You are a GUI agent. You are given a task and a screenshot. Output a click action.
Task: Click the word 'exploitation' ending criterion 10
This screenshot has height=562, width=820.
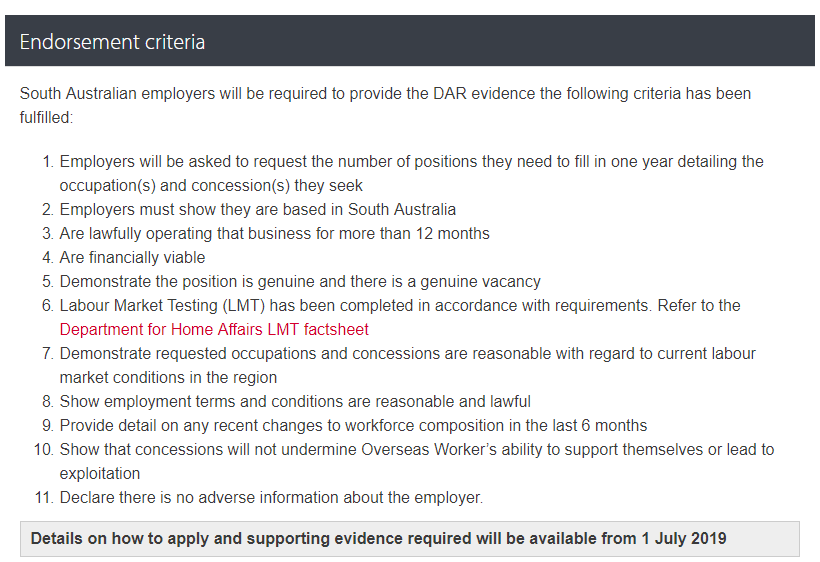click(x=100, y=473)
